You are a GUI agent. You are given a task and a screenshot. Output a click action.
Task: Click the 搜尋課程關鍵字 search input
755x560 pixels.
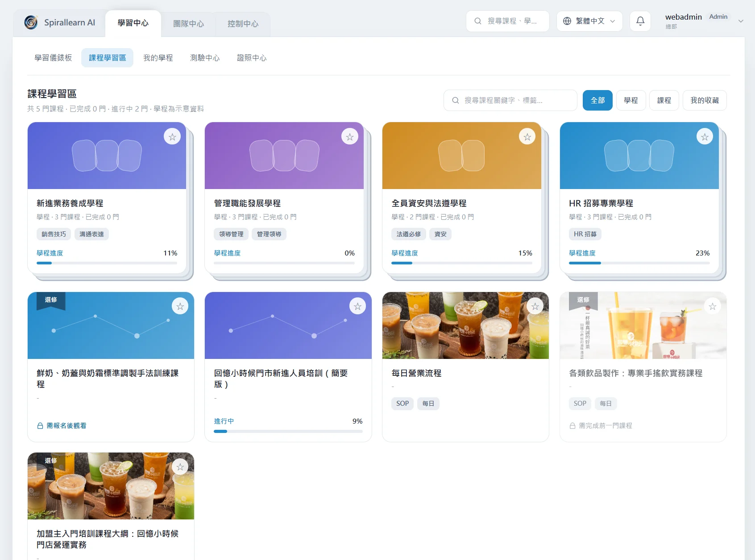tap(510, 100)
